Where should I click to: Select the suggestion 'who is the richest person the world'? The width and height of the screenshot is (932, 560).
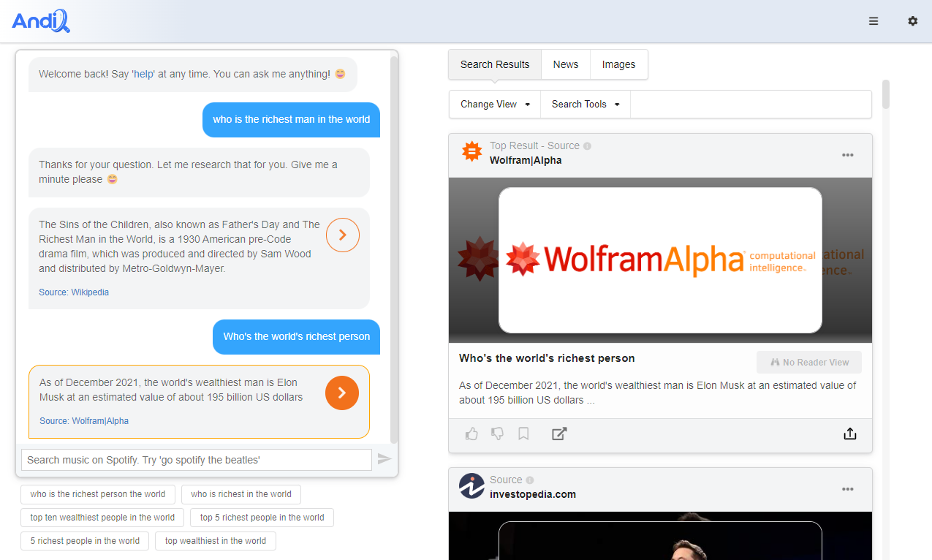[x=98, y=494]
